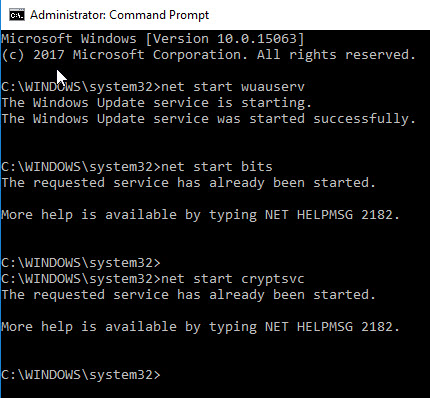Click the 'net start wuauserv' command
This screenshot has width=430, height=398.
click(232, 87)
